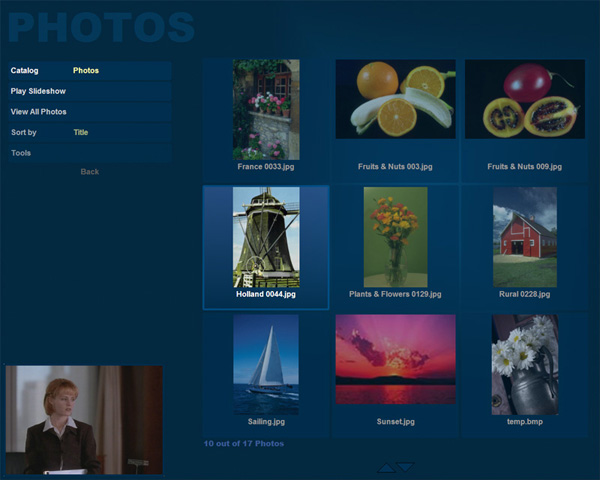The image size is (600, 480).
Task: Open the Sailing.jpg sailboat photo
Action: [x=266, y=364]
